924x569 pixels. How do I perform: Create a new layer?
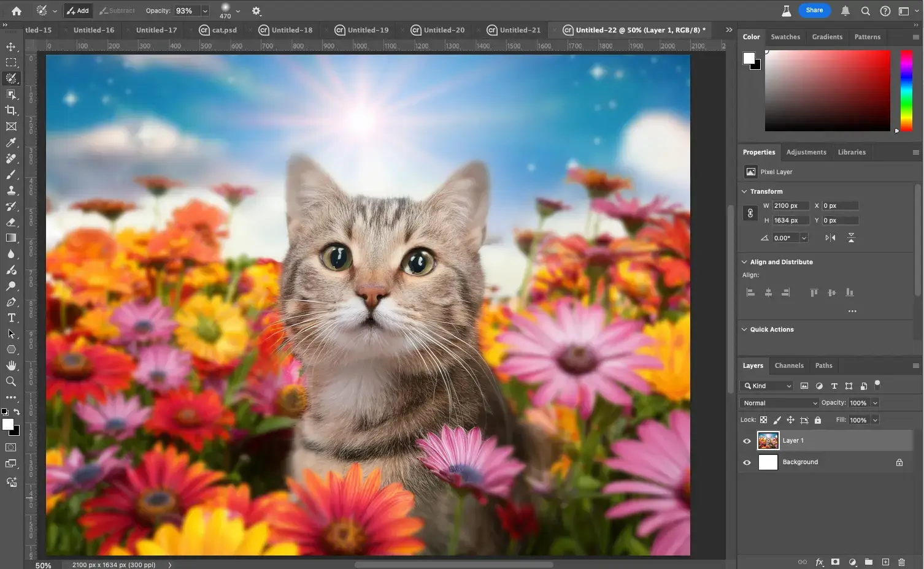pyautogui.click(x=885, y=562)
